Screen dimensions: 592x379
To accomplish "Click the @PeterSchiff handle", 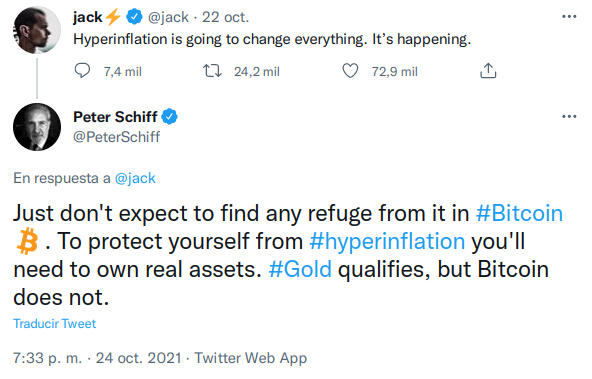I will click(x=116, y=137).
